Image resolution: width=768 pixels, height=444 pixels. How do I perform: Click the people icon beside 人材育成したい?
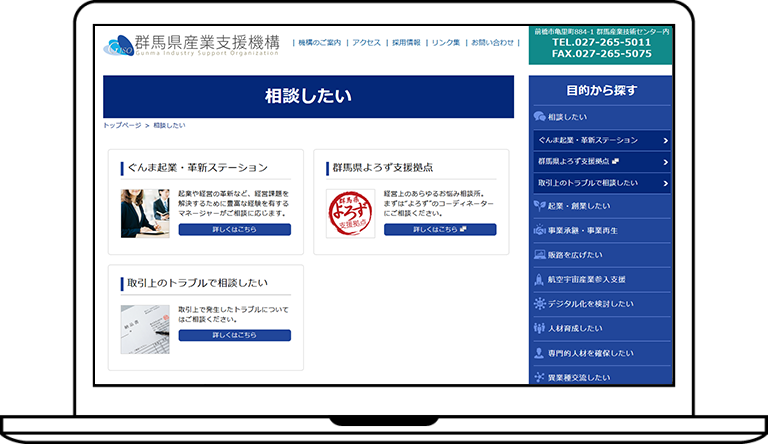[539, 328]
